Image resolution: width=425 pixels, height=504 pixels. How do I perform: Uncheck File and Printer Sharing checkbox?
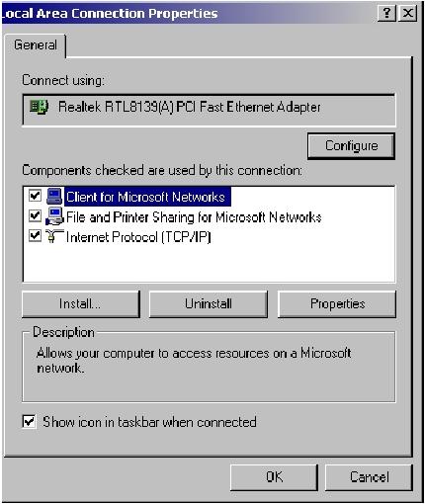(x=35, y=216)
